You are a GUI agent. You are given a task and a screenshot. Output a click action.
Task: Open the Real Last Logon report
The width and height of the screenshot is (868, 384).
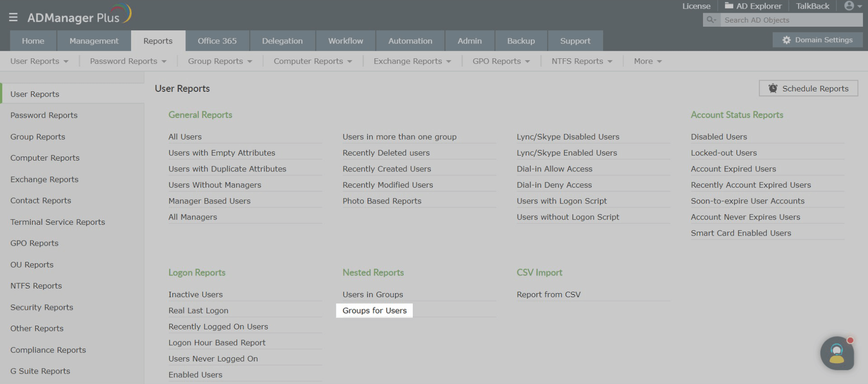[x=198, y=311]
